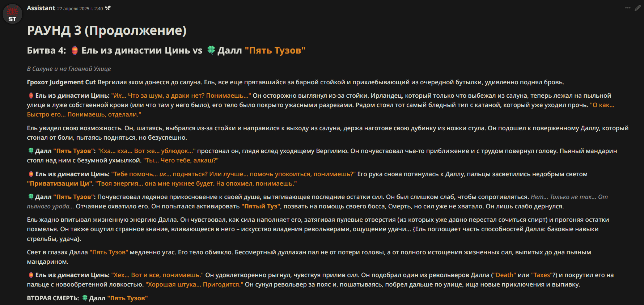Click the lantern emoji before the "Тебе помочь..." line

pos(31,174)
